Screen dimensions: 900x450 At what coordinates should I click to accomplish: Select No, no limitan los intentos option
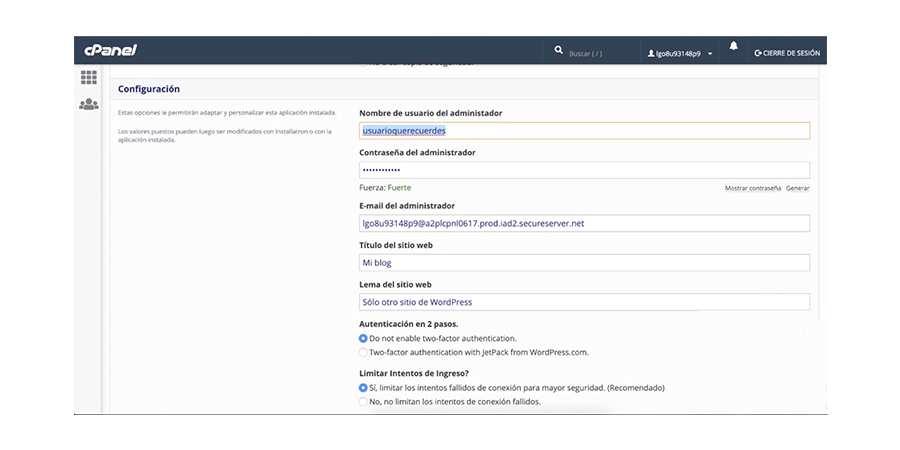click(x=363, y=402)
